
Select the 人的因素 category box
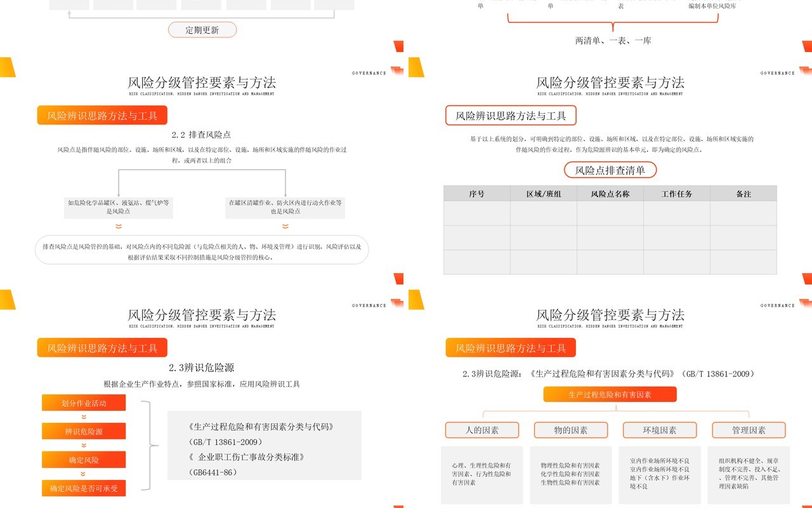[482, 430]
